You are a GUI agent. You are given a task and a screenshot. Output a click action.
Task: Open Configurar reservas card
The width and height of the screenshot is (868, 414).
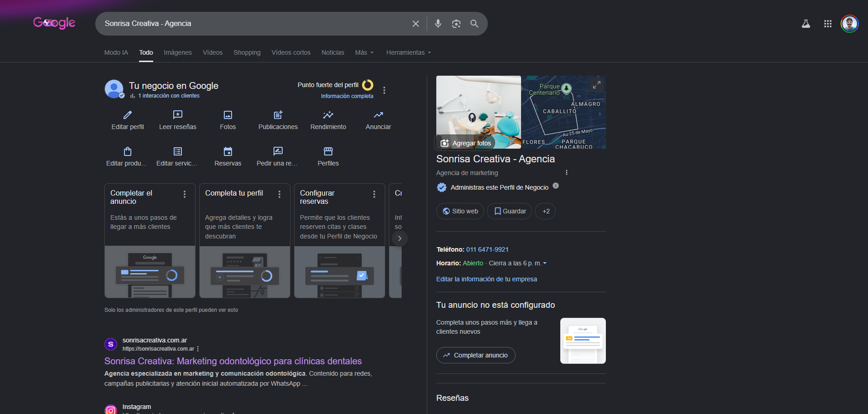pyautogui.click(x=340, y=241)
